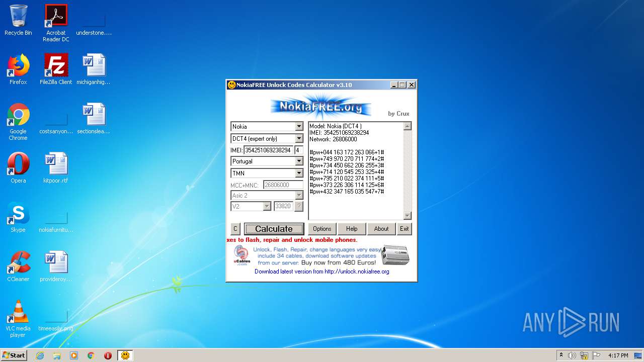Launch Skype desktop shortcut
This screenshot has width=644, height=362.
coord(18,217)
